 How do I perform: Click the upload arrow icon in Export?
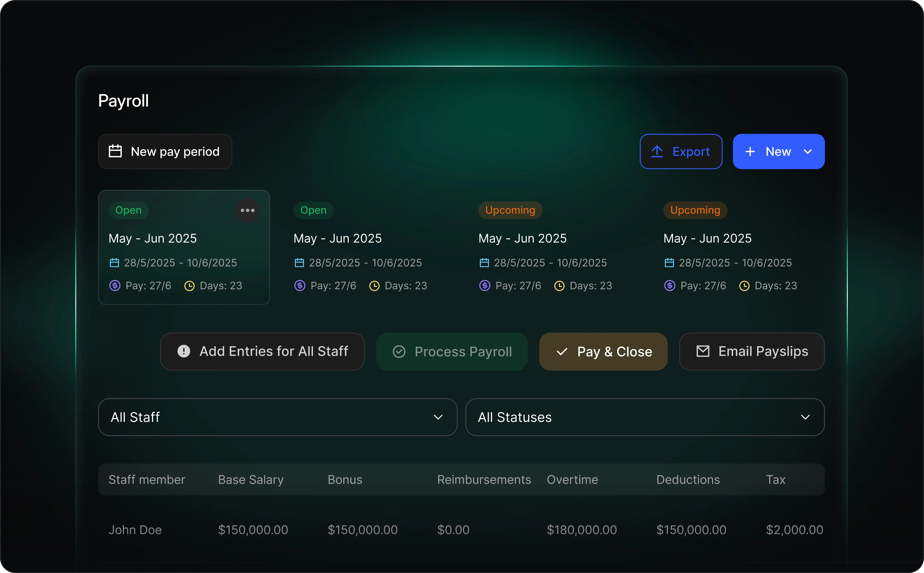pyautogui.click(x=657, y=152)
